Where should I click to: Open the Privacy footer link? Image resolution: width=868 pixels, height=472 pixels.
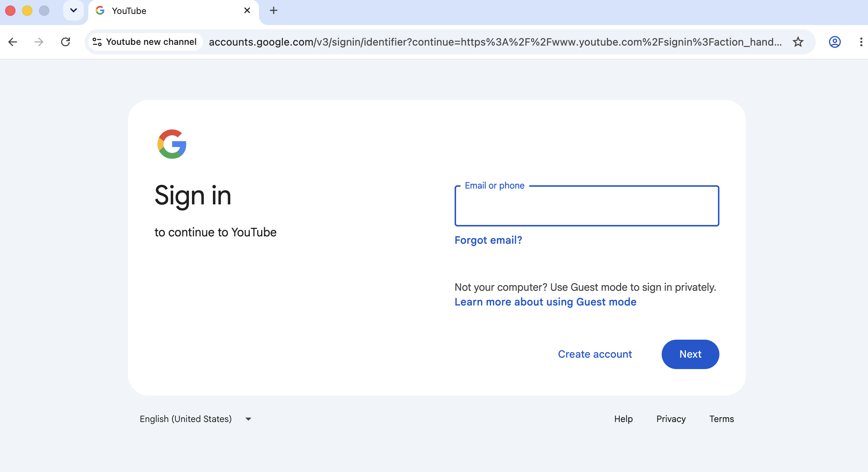(671, 419)
